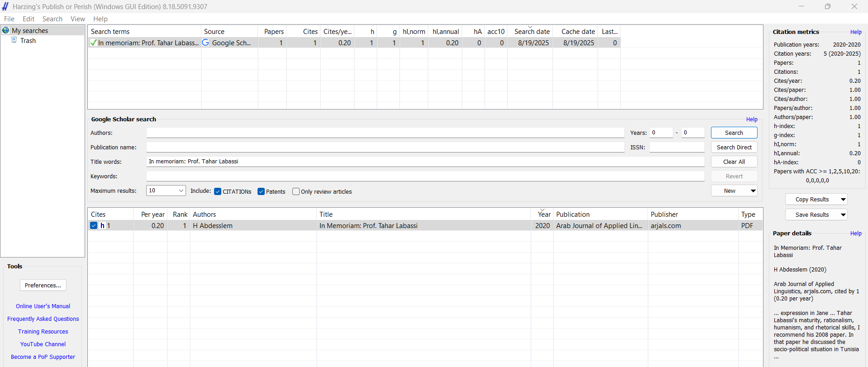This screenshot has height=367, width=868.
Task: Click the Save Results button
Action: pos(812,214)
